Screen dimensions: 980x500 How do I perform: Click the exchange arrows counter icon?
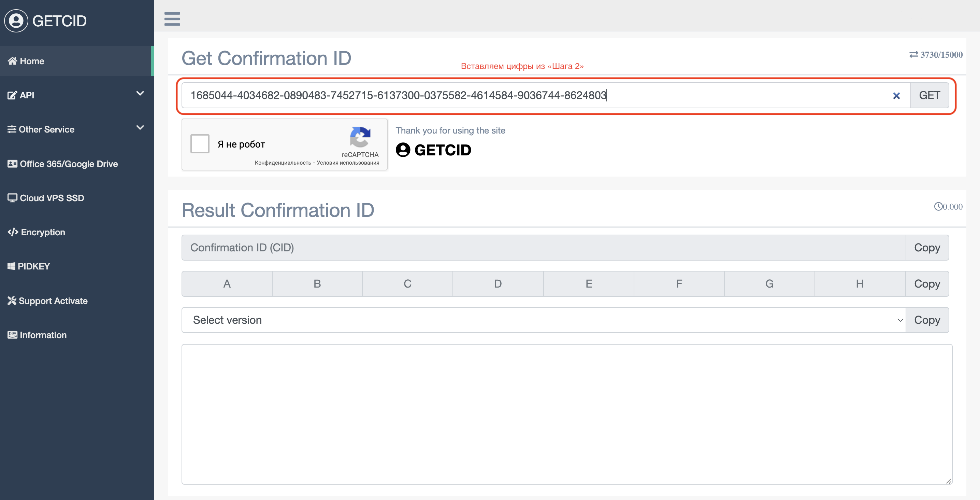coord(914,54)
